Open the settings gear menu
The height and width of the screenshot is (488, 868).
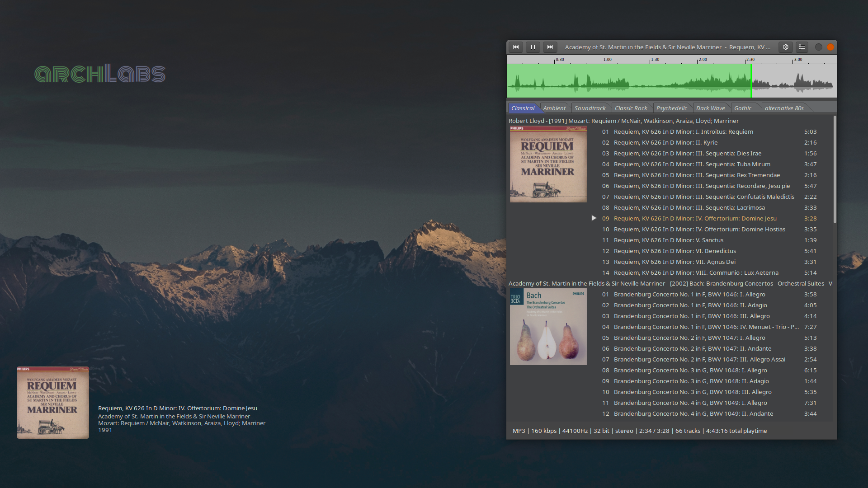[786, 47]
